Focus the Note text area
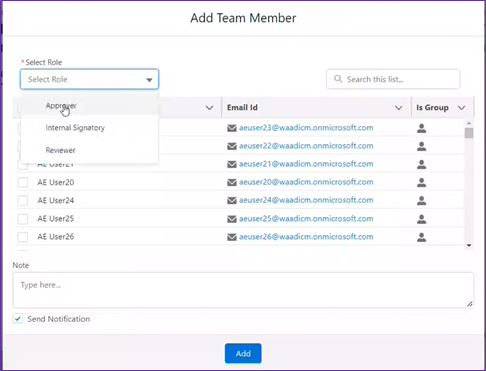Screen dimensions: 486x371 click(x=243, y=290)
